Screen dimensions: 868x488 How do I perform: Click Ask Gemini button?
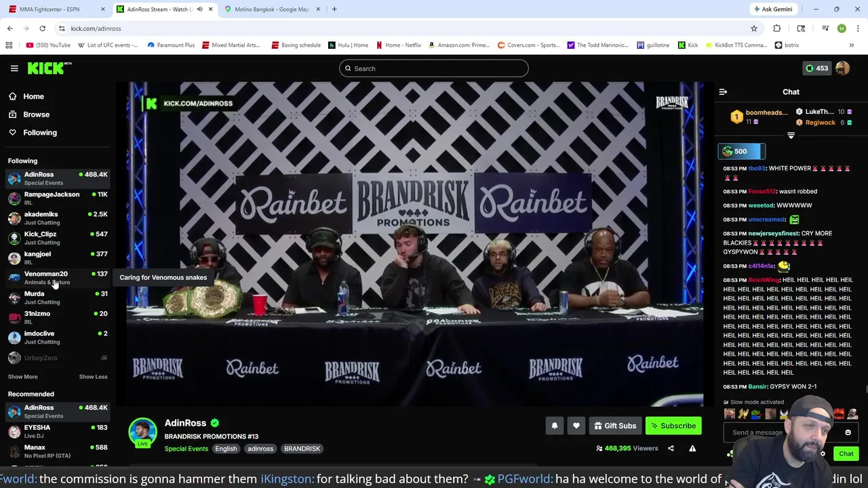pyautogui.click(x=772, y=9)
